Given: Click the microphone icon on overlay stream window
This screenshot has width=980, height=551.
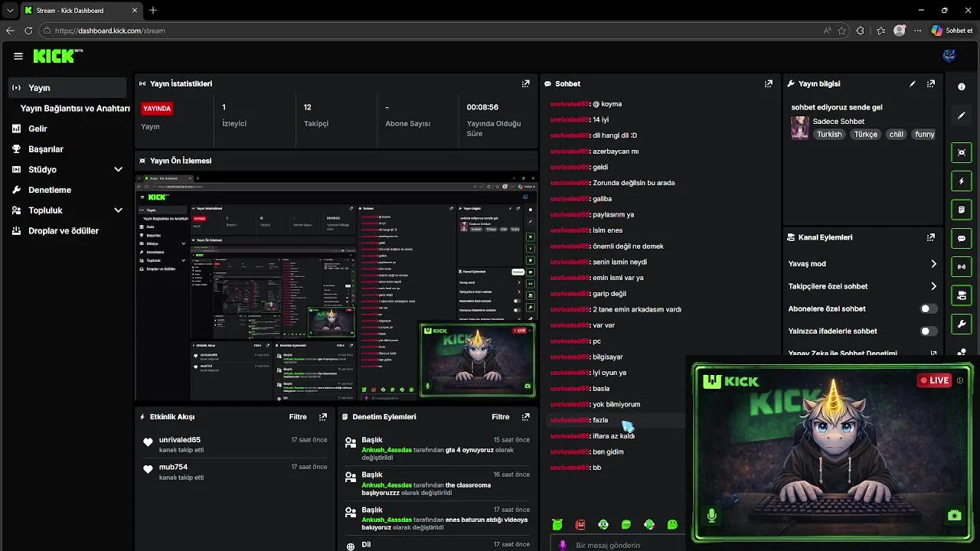Looking at the screenshot, I should point(712,516).
